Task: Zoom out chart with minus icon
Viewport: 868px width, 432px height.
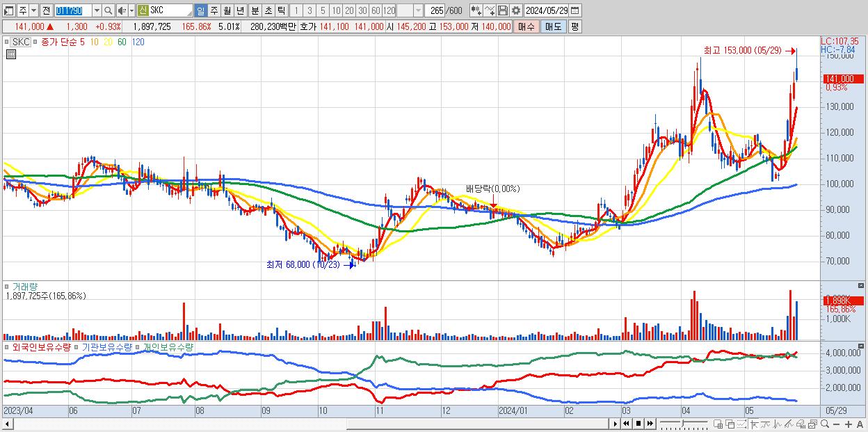Action: point(837,424)
